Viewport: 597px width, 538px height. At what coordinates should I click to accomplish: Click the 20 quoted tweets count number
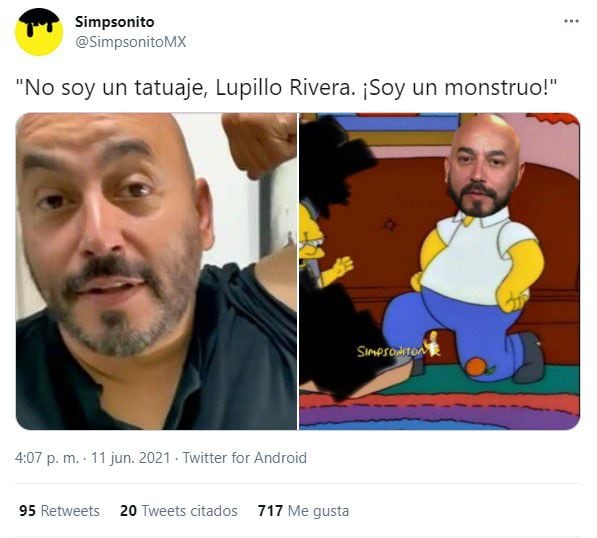(128, 511)
